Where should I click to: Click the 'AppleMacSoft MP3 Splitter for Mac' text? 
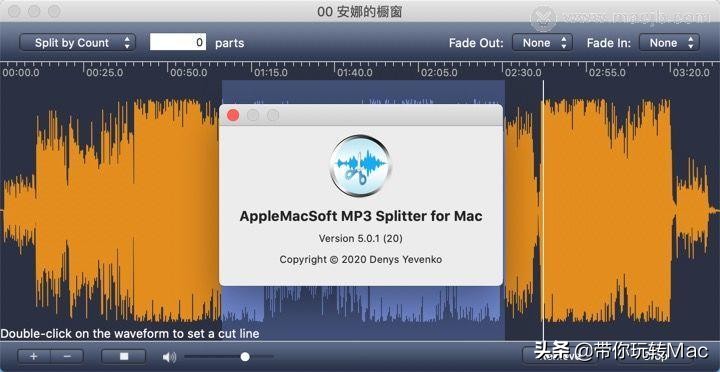361,216
